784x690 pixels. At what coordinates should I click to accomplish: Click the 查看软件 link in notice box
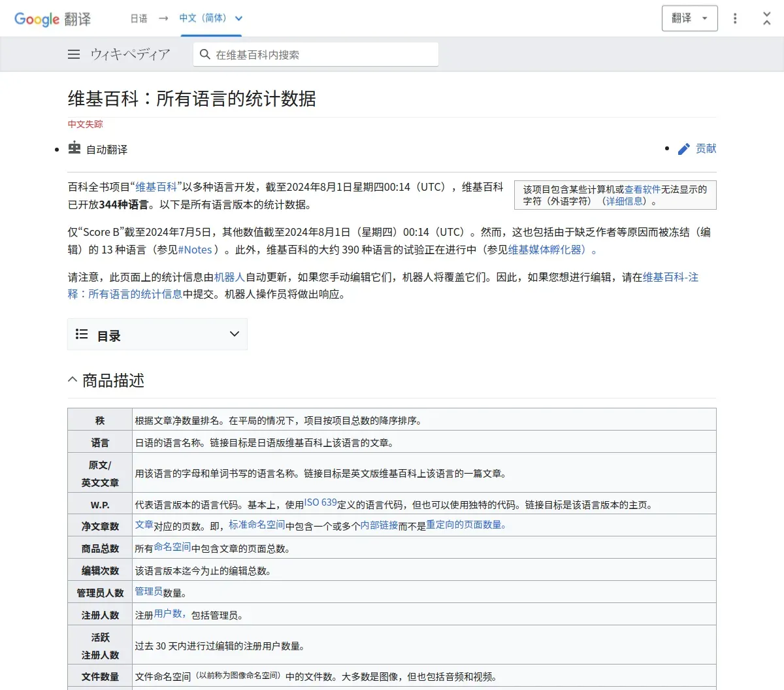tap(643, 189)
